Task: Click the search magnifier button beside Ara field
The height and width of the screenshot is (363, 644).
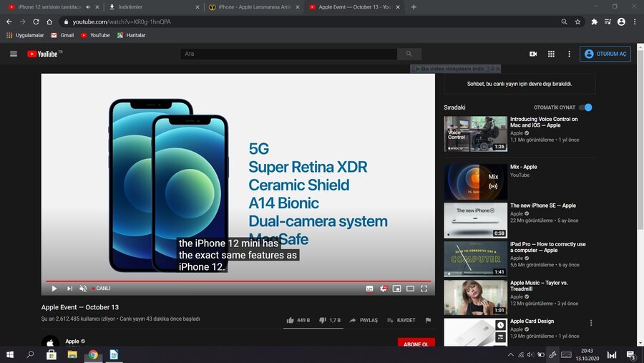Action: pyautogui.click(x=409, y=54)
